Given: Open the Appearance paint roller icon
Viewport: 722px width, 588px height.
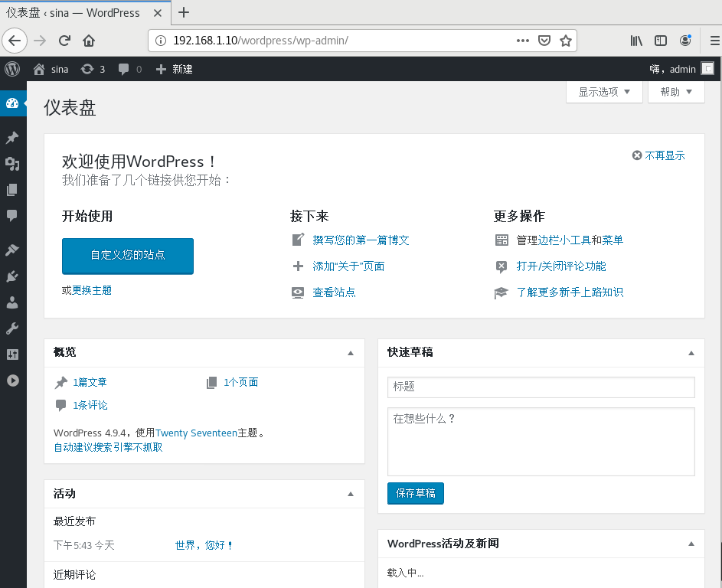Looking at the screenshot, I should (x=12, y=249).
